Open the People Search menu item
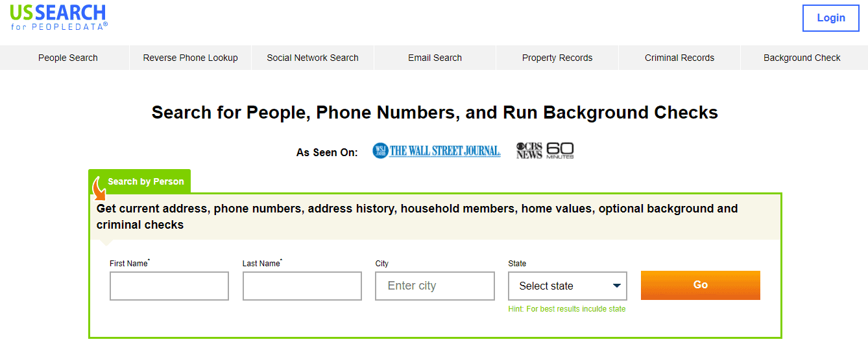 (68, 58)
